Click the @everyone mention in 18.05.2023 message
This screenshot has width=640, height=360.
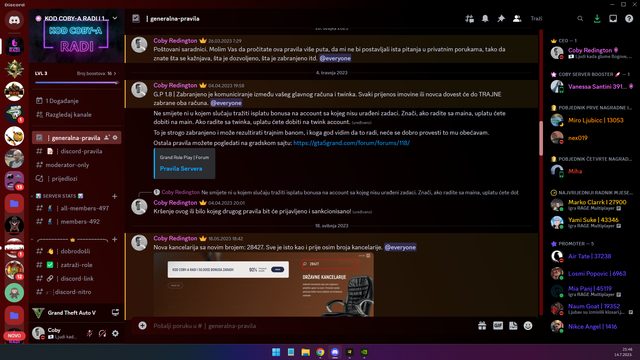pyautogui.click(x=400, y=247)
